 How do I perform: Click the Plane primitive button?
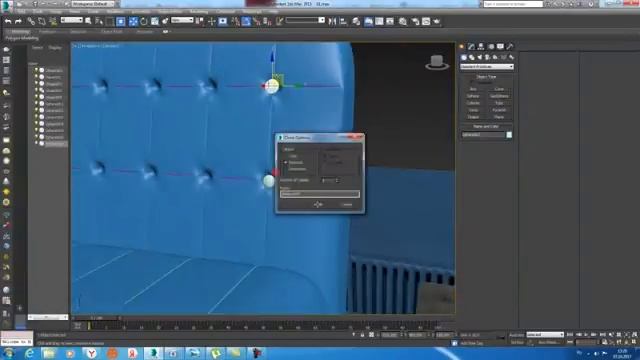point(499,117)
